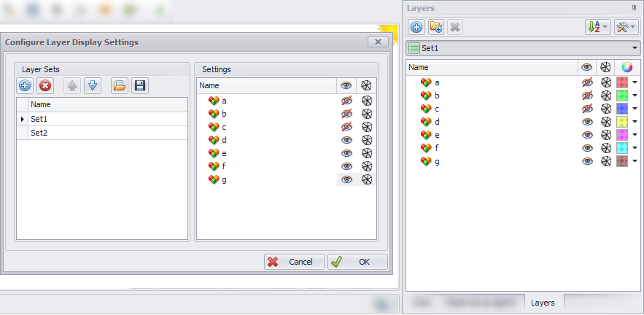
Task: Pick red color swatch for layer a
Action: click(x=622, y=82)
